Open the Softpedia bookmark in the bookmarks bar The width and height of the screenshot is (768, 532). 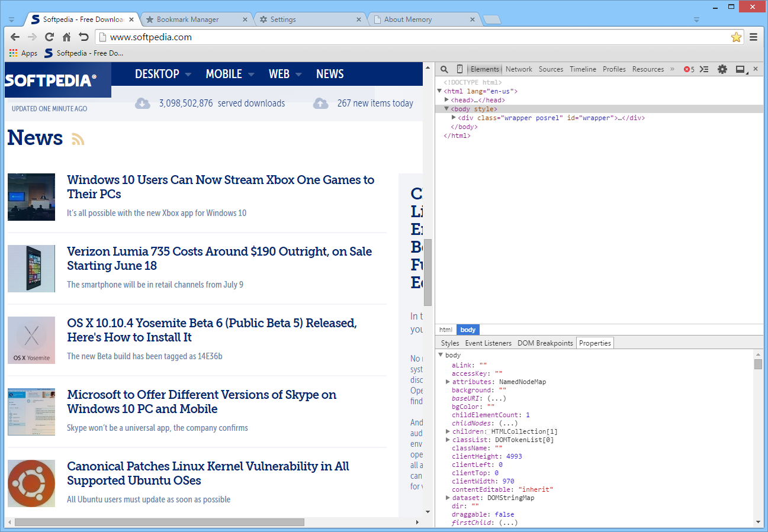click(84, 53)
